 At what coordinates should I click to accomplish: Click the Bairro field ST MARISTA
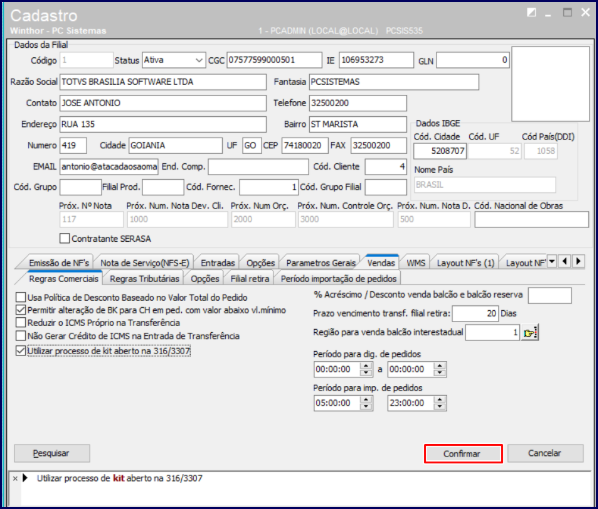point(358,124)
